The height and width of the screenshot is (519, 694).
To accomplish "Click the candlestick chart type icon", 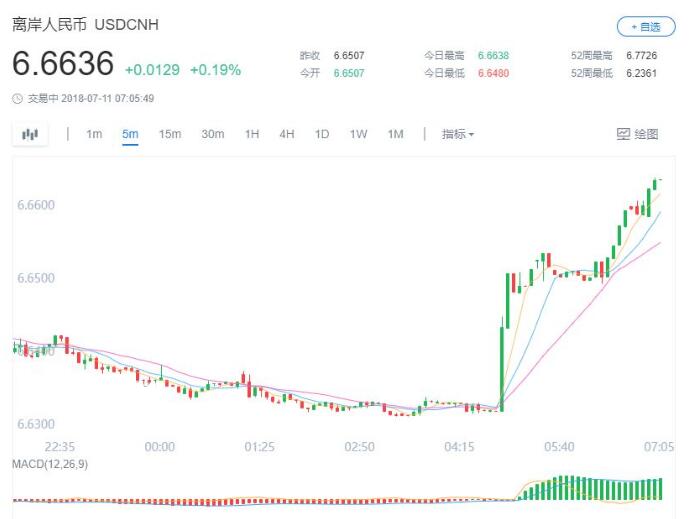I will (30, 134).
